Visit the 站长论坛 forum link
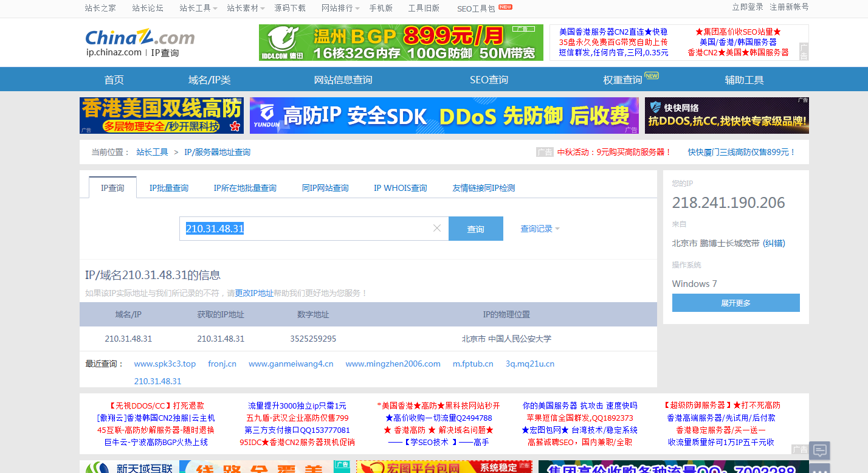Image resolution: width=868 pixels, height=473 pixels. coord(148,8)
